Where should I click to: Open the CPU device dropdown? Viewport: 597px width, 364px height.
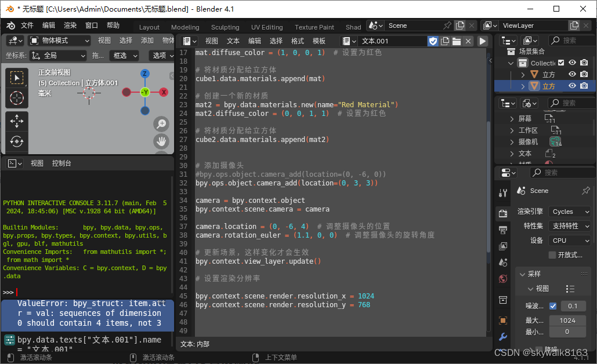[x=570, y=241]
